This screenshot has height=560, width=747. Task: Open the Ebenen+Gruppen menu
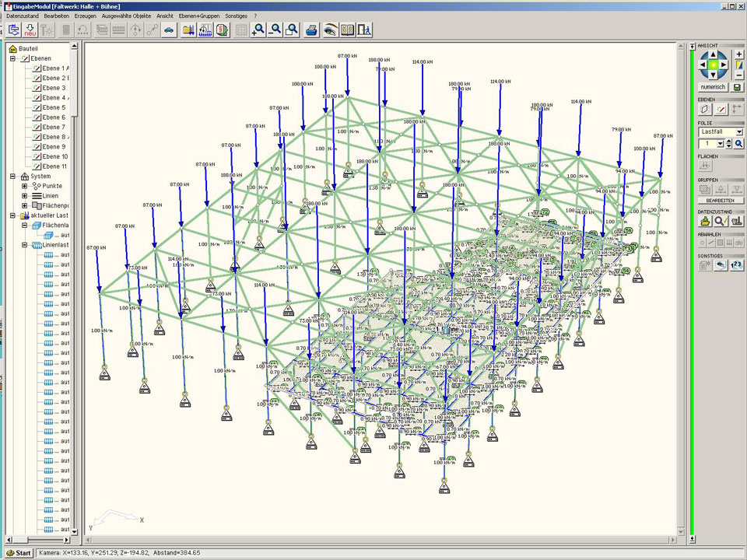click(199, 16)
